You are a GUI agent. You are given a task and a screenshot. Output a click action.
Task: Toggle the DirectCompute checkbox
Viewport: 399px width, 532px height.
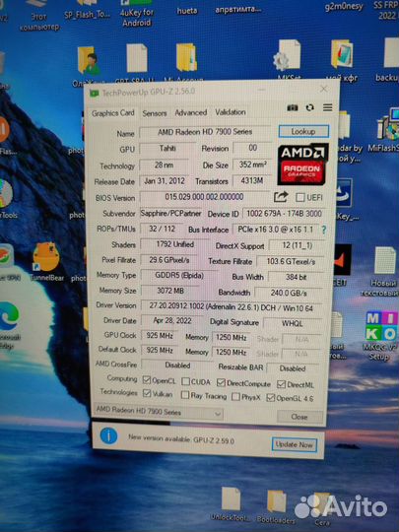[x=221, y=382]
